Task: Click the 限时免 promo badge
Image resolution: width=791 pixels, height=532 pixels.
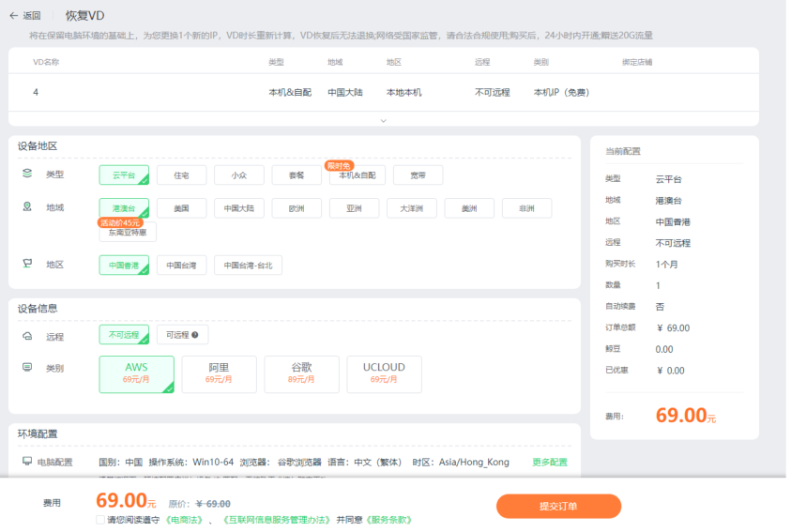Action: point(339,166)
